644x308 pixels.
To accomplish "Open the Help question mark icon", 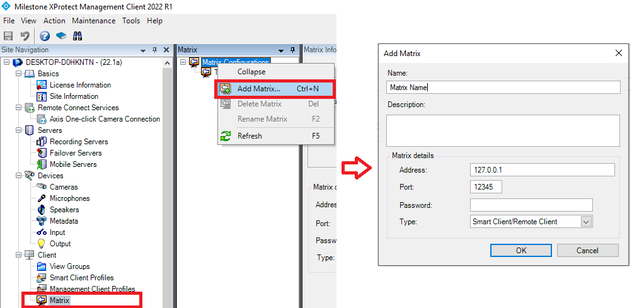I will point(45,36).
